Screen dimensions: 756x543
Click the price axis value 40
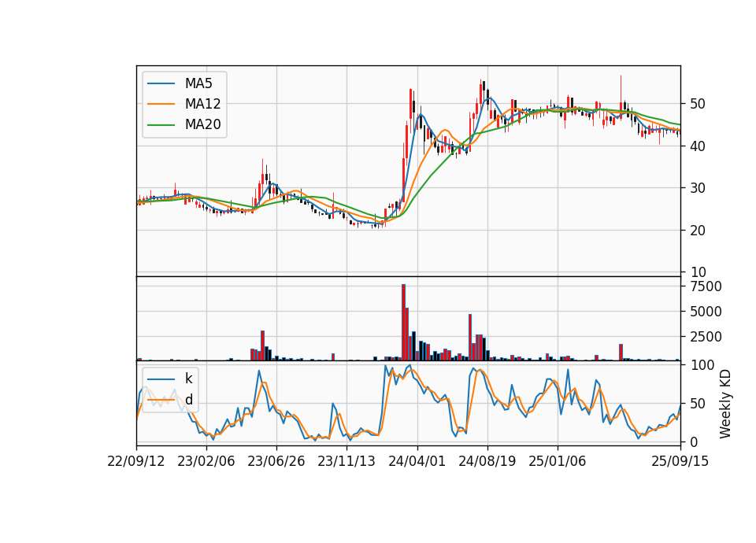698,146
